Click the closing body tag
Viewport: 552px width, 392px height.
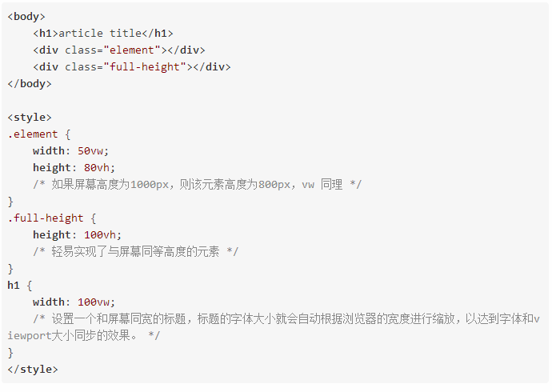click(30, 84)
